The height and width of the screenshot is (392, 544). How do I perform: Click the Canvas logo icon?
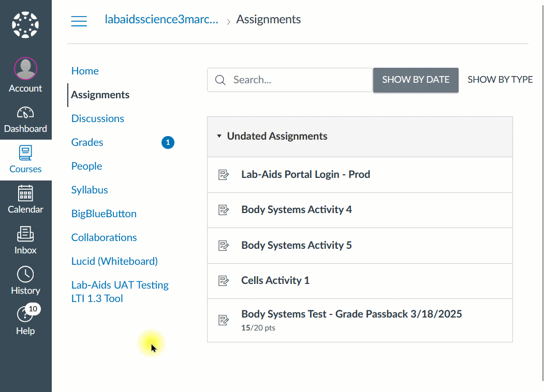click(25, 25)
